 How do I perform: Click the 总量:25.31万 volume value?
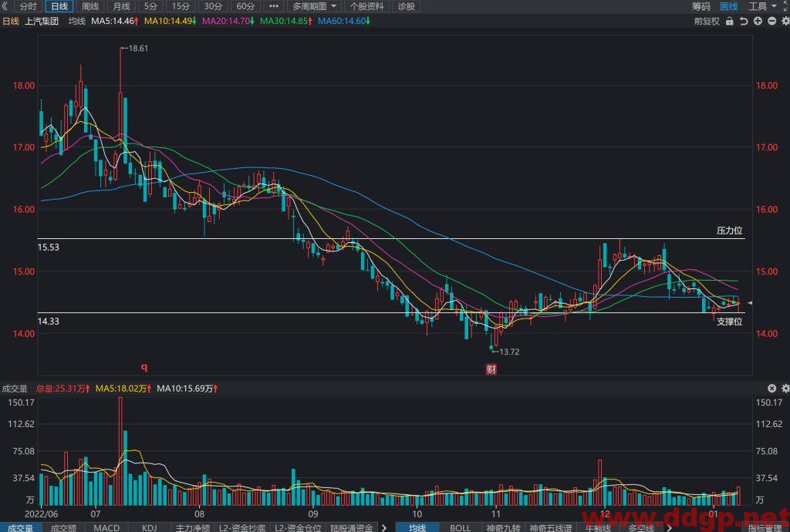[x=63, y=389]
